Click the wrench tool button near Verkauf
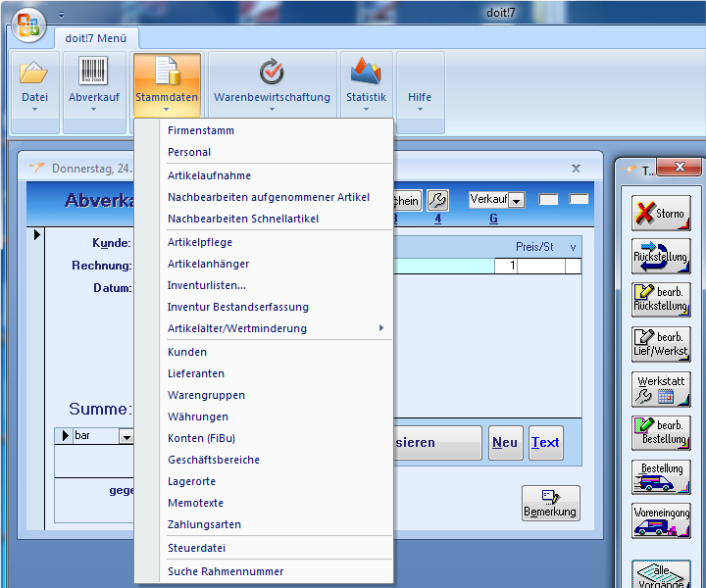 pos(437,200)
